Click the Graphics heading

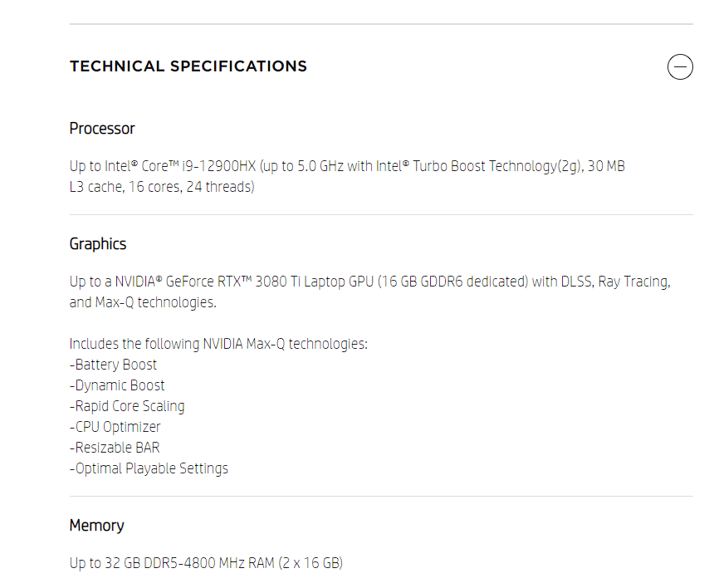(98, 244)
